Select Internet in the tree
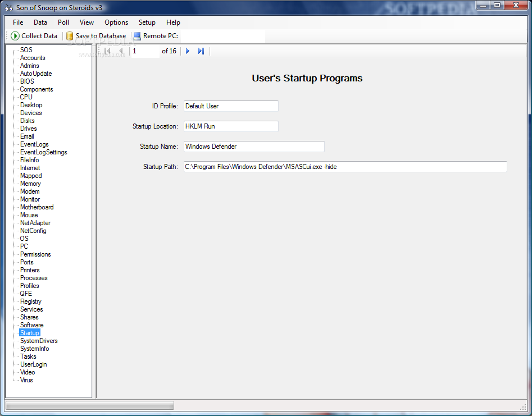Screen dimensions: 532x416 coord(30,168)
